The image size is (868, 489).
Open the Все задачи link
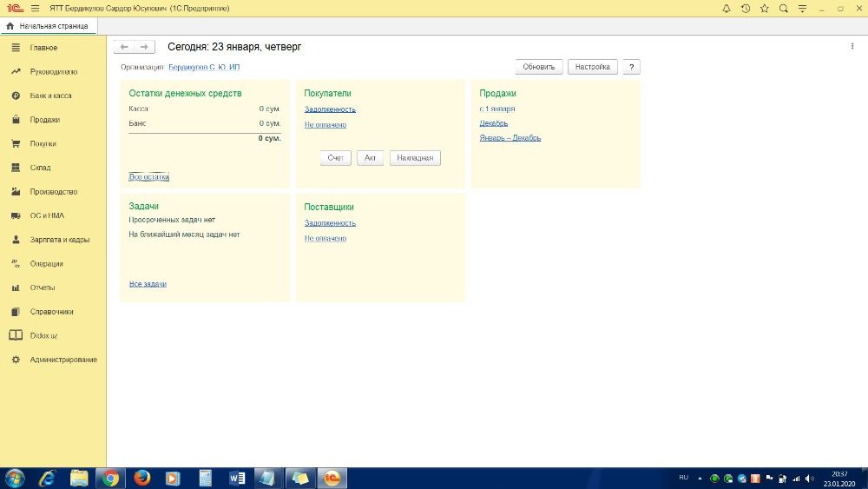pyautogui.click(x=148, y=284)
